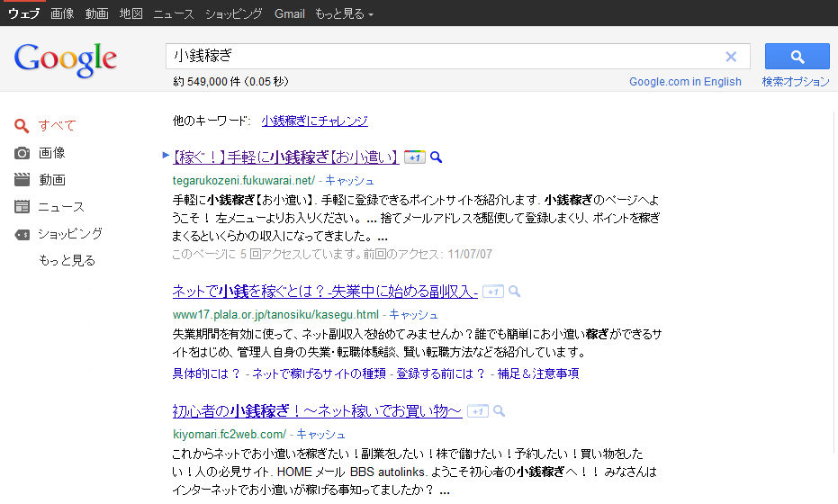Click the newspaper icon for ニュース
Viewport: 838px width, 504px height.
pyautogui.click(x=22, y=207)
